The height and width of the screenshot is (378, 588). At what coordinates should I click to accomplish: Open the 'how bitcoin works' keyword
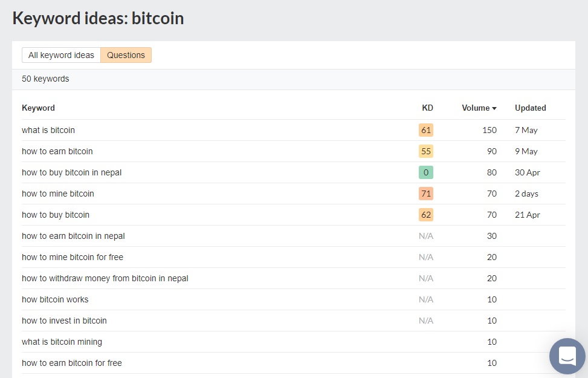point(55,299)
